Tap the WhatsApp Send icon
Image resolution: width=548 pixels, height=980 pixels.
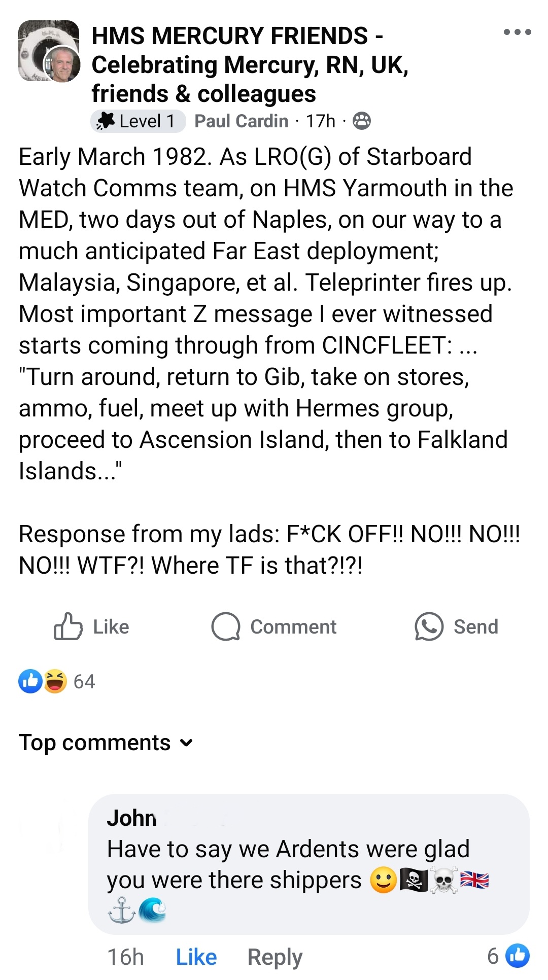(429, 626)
